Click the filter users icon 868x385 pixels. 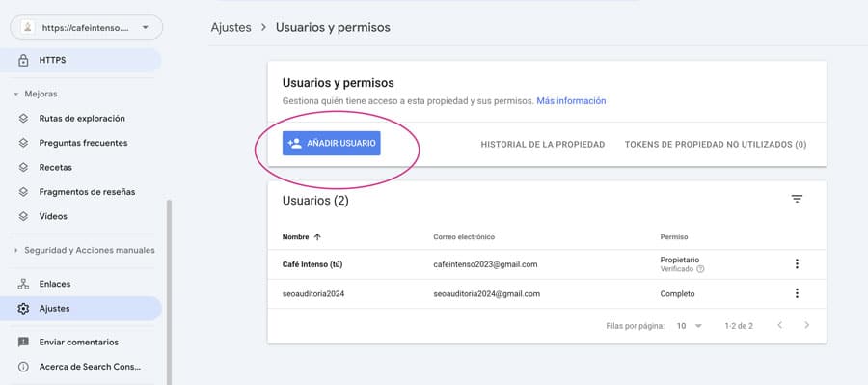(x=797, y=199)
